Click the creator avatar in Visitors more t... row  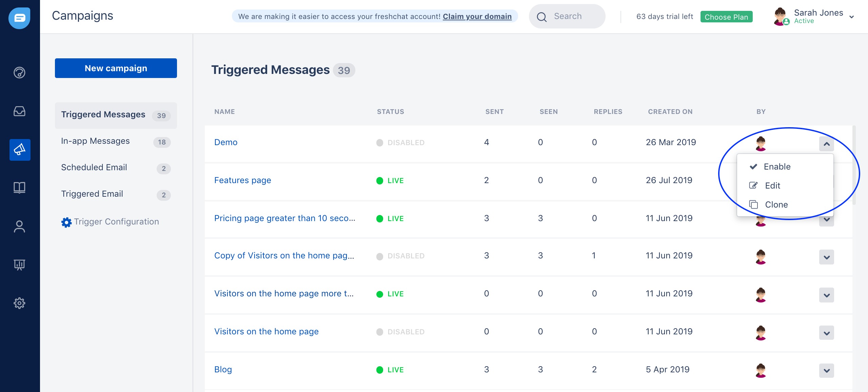761,295
